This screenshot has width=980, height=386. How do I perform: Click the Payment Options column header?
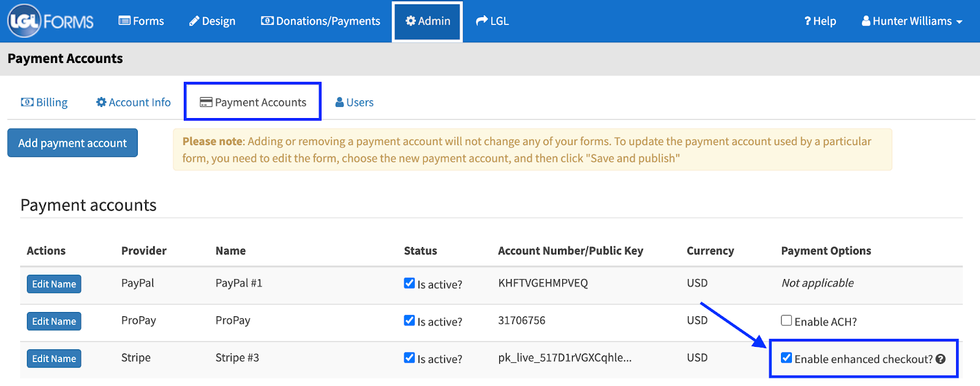click(x=826, y=251)
